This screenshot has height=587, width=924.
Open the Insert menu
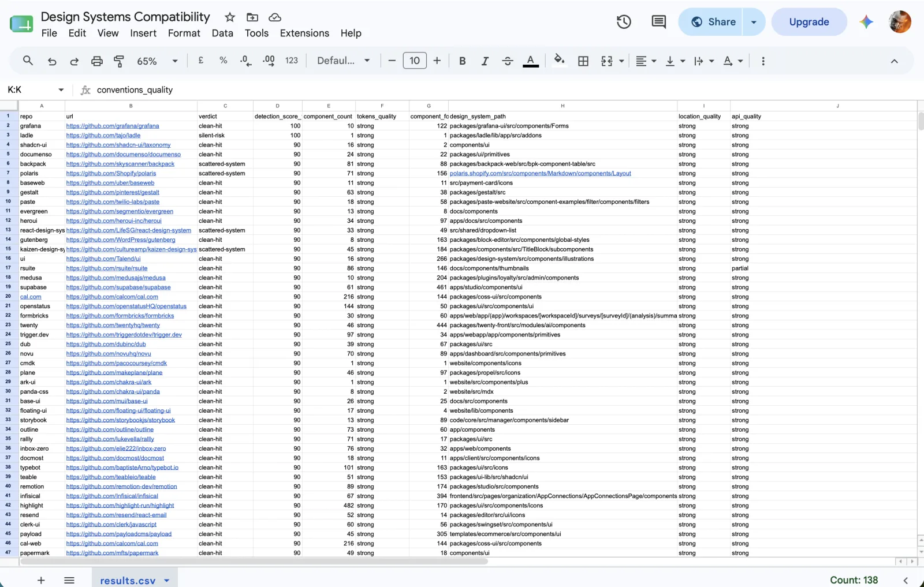pos(143,33)
